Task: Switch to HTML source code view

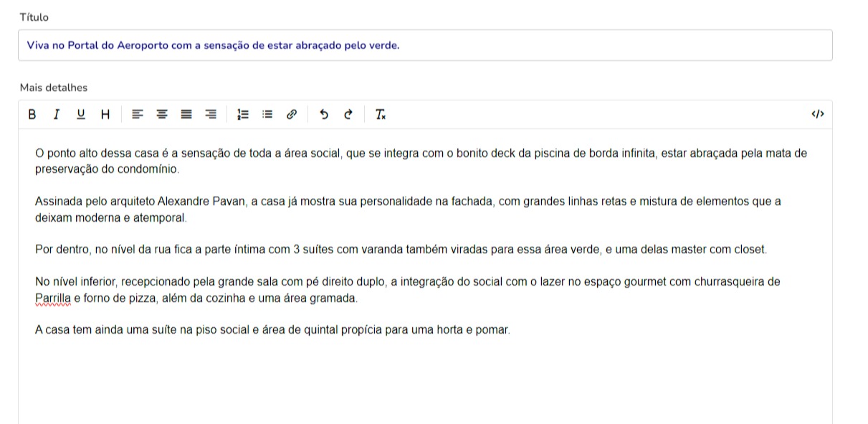Action: click(x=818, y=114)
